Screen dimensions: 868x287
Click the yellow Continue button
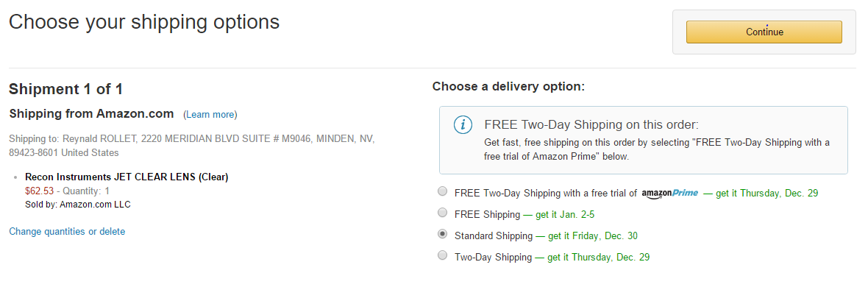764,32
